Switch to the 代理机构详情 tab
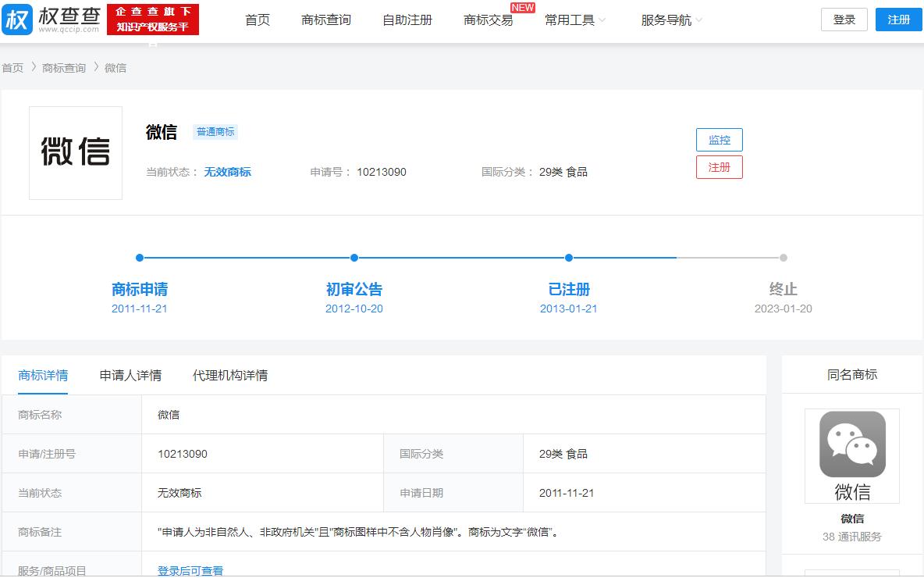This screenshot has height=578, width=924. [x=229, y=375]
